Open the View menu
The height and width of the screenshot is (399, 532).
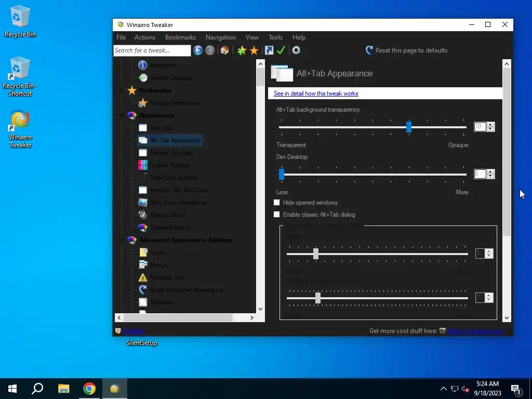click(252, 37)
